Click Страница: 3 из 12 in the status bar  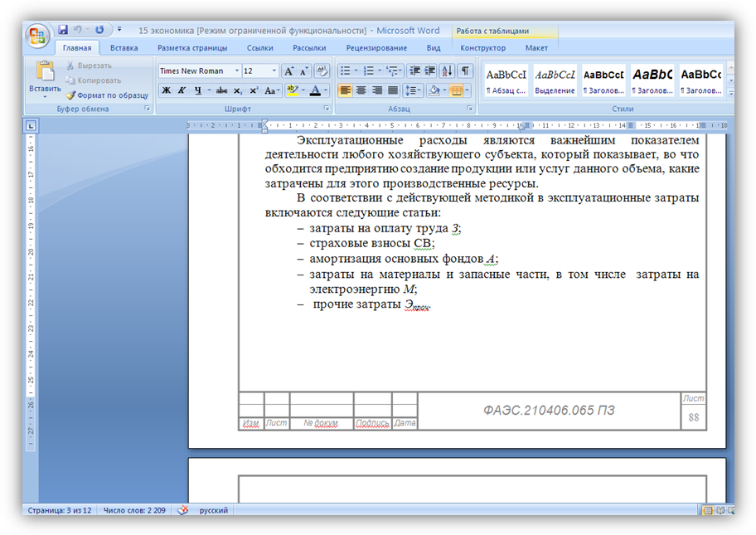point(60,510)
